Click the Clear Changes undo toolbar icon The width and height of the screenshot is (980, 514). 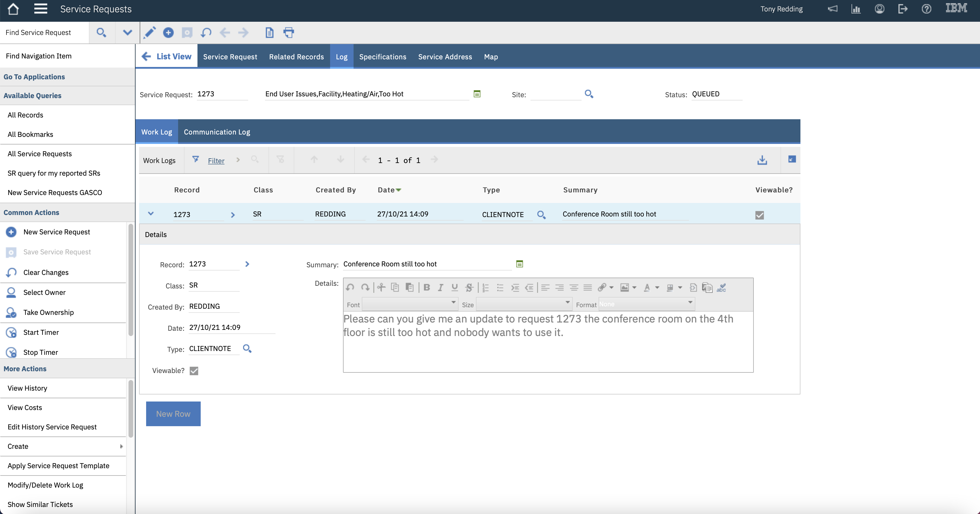click(206, 32)
